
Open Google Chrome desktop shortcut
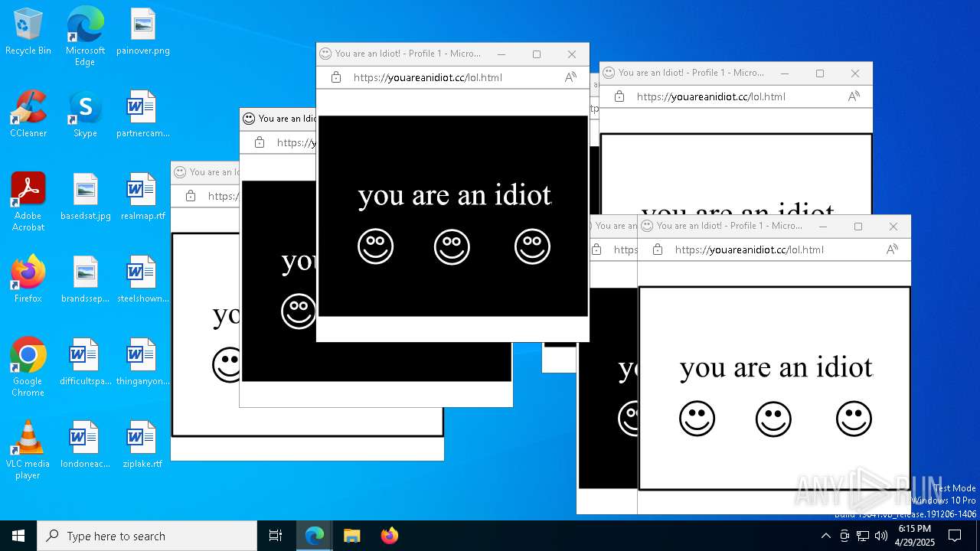point(28,367)
